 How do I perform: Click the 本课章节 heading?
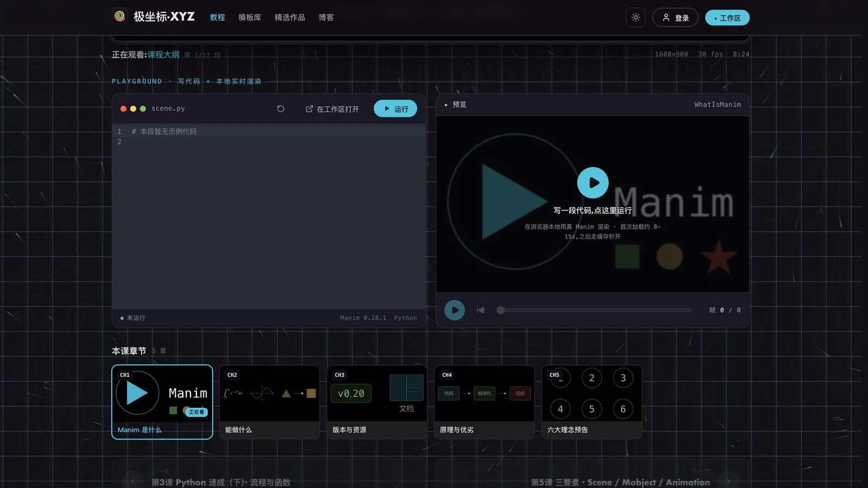[129, 351]
